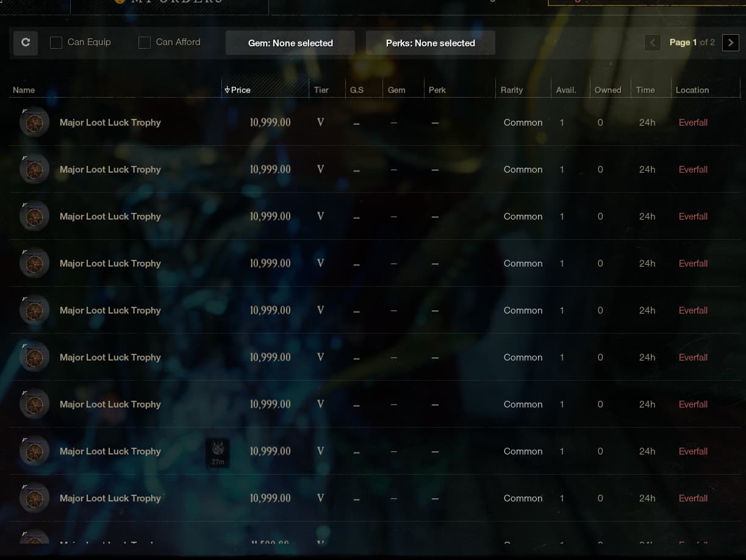Open the fourth Major Loot Luck Trophy name
The width and height of the screenshot is (746, 560).
tap(110, 264)
